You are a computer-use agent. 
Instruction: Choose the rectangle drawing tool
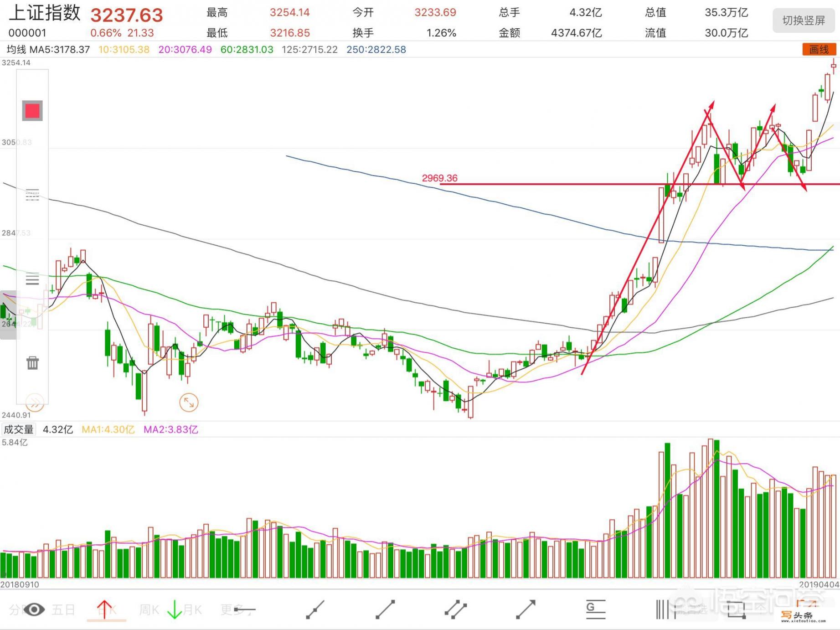pyautogui.click(x=736, y=609)
